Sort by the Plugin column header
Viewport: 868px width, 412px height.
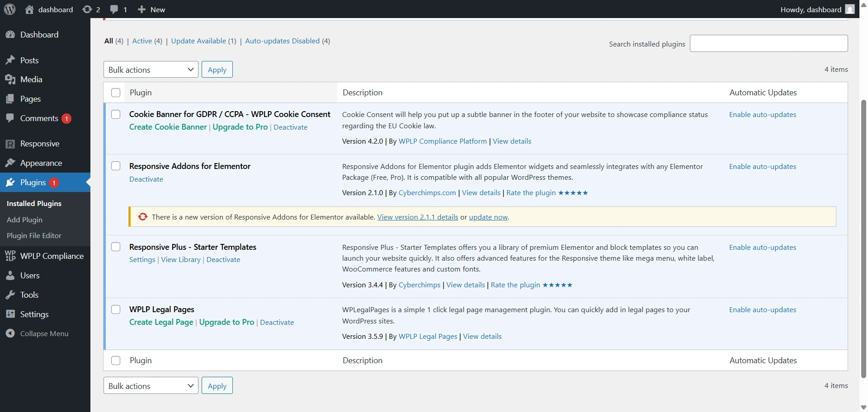tap(141, 93)
